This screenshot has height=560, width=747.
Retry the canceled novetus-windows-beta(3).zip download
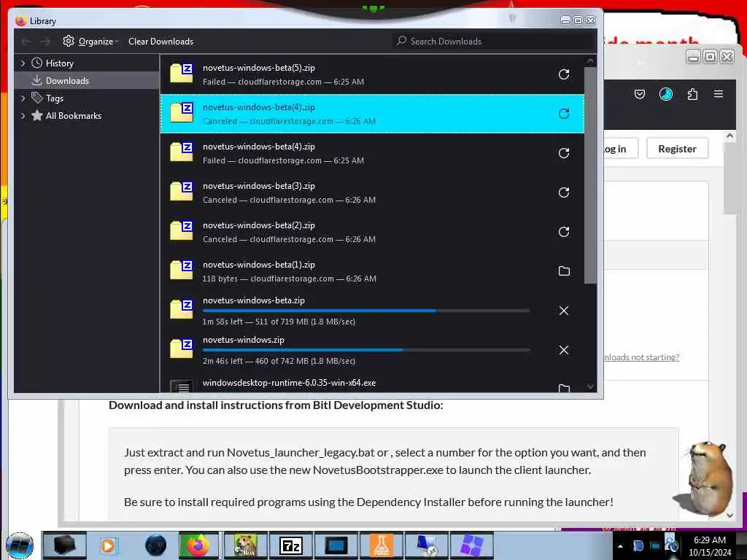[x=564, y=192]
